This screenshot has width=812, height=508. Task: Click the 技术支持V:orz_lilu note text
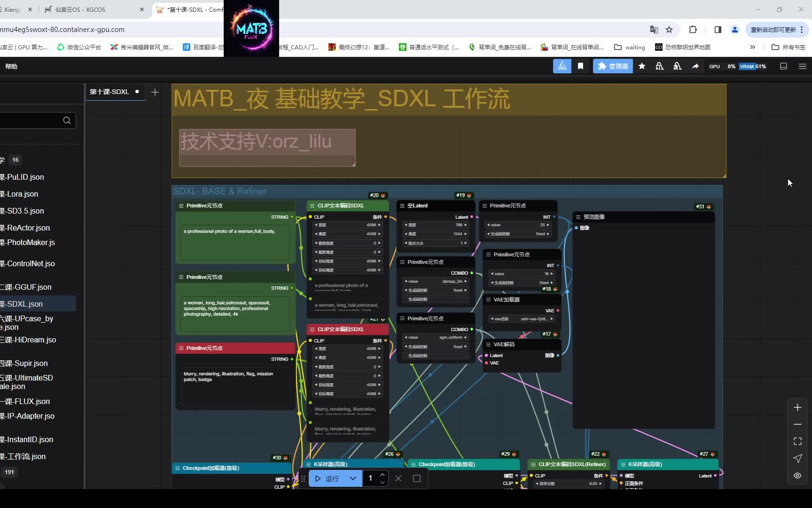[256, 141]
